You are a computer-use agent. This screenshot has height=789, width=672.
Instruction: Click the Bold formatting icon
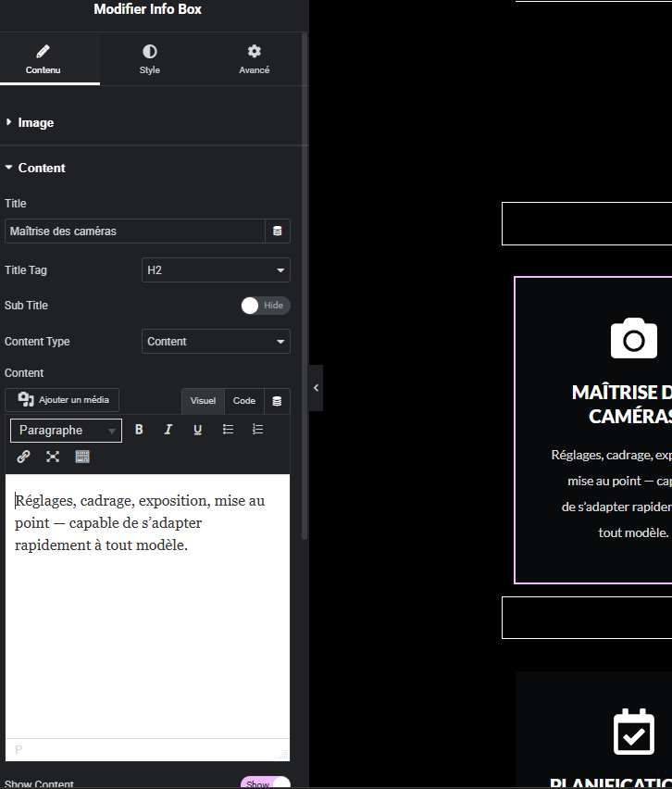click(x=139, y=430)
